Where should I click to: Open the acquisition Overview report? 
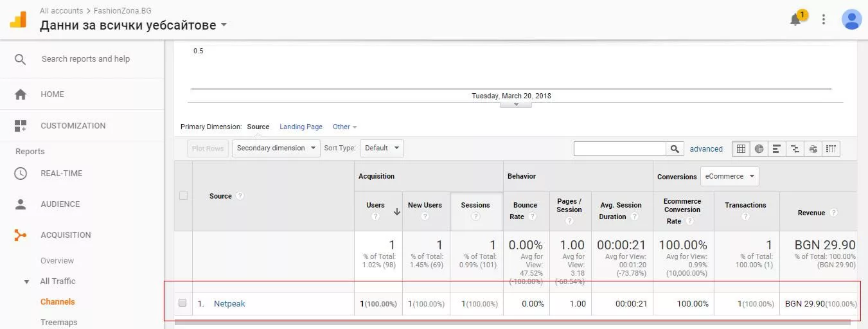(x=57, y=261)
